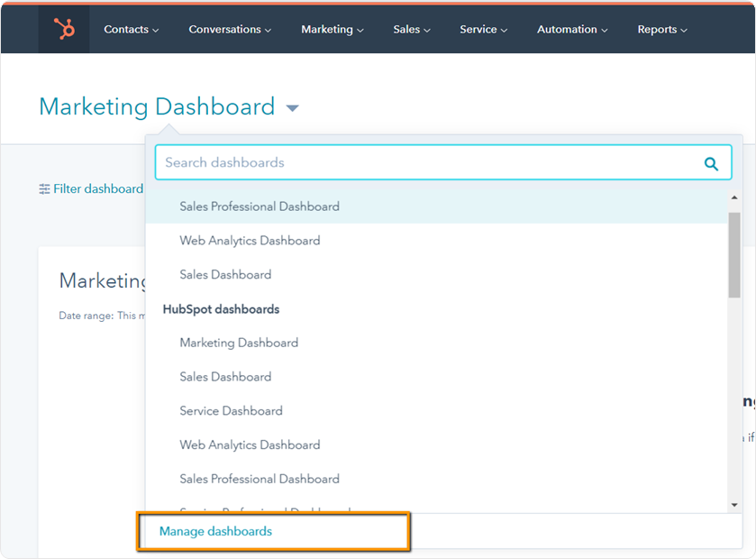
Task: Click the dashboard list scrollbar thumb
Action: coord(734,254)
